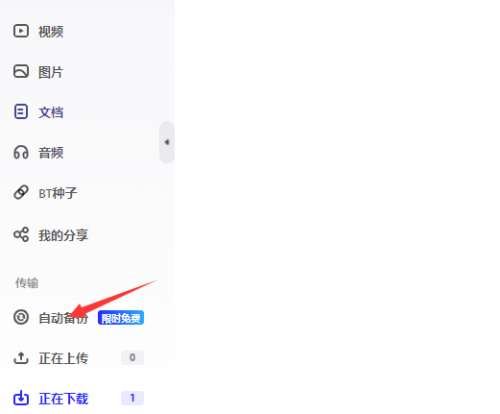Open the BT种子 category
Viewport: 500px width, 414px height.
tap(58, 193)
